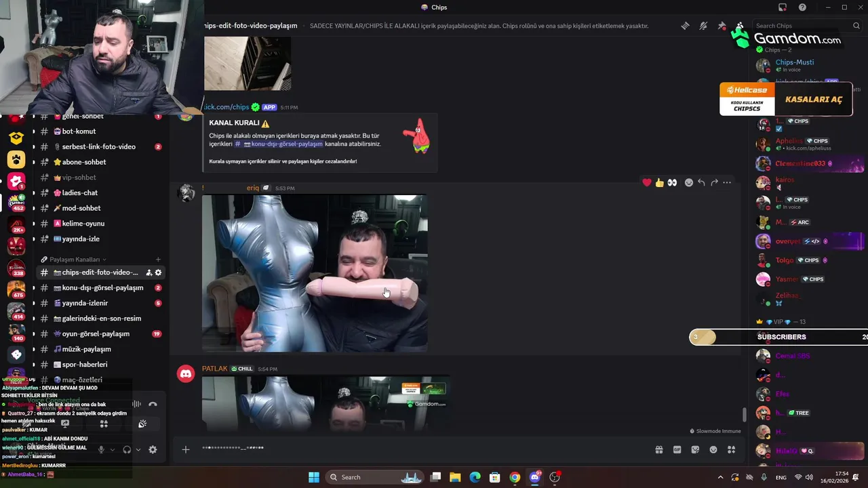
Task: Open the gift Nitro icon
Action: pos(658,449)
